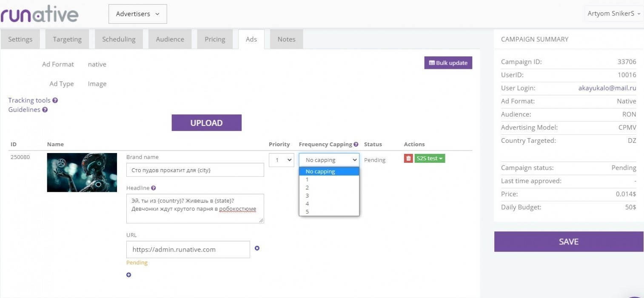Select capping value 2

(x=329, y=187)
